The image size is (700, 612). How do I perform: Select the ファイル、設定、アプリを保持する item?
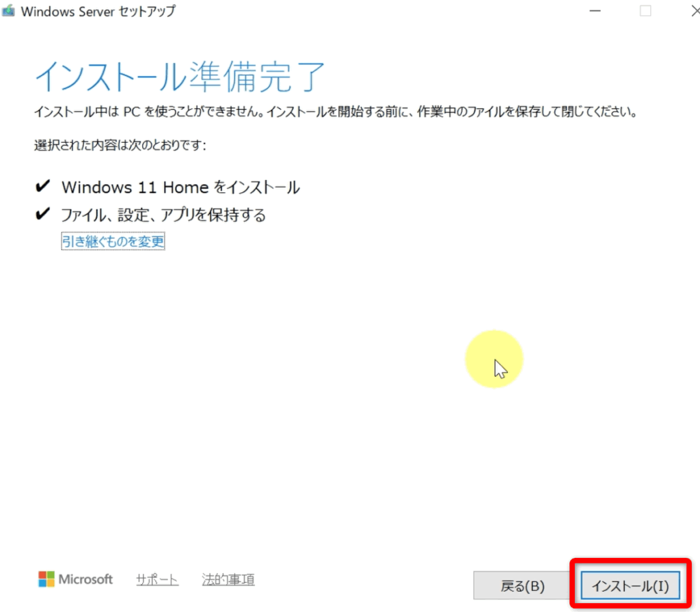(163, 215)
